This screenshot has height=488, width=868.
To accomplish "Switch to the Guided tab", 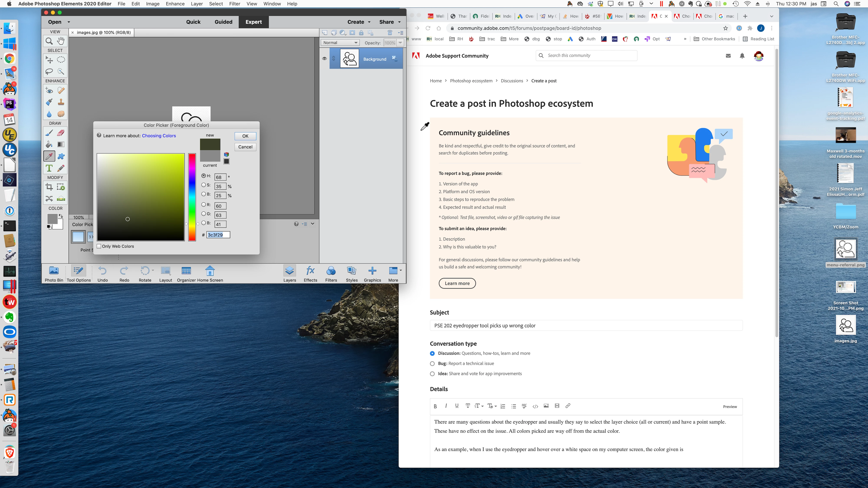I will pos(224,22).
